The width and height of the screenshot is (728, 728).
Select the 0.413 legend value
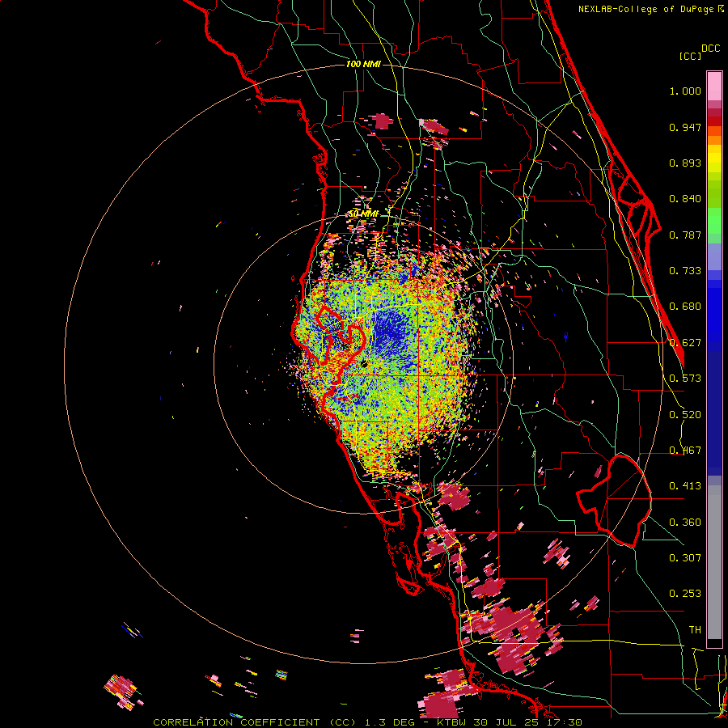pos(685,486)
